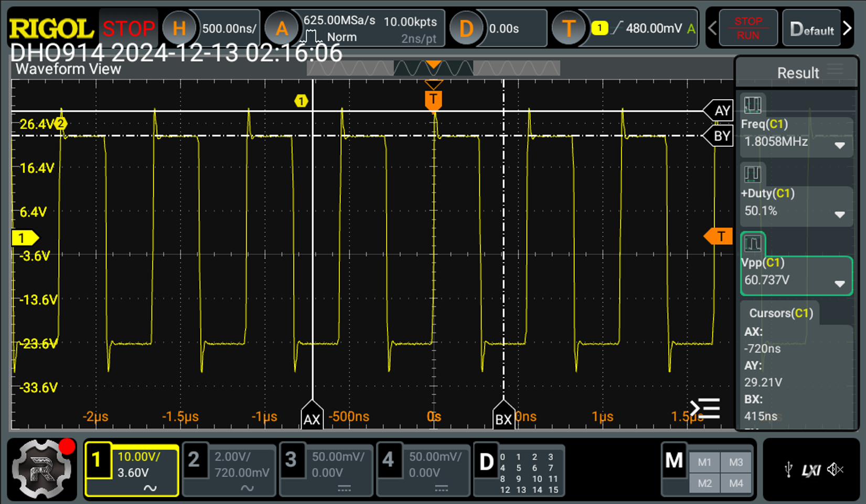The width and height of the screenshot is (866, 504).
Task: Expand the Vpp(C1) result dropdown arrow
Action: point(840,284)
